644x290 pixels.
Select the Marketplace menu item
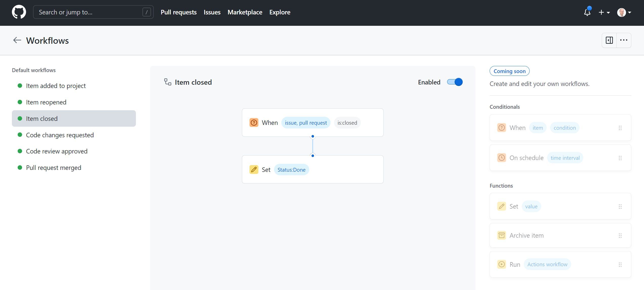(245, 12)
